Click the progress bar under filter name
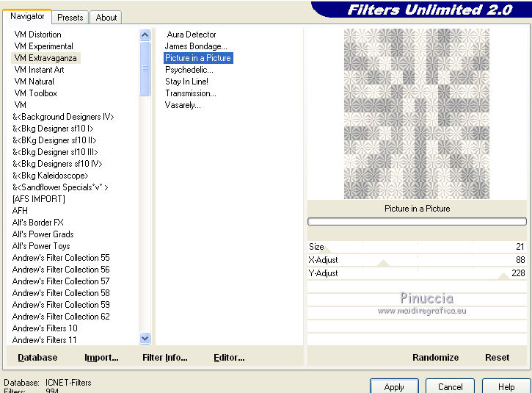Image resolution: width=532 pixels, height=393 pixels. 417,222
